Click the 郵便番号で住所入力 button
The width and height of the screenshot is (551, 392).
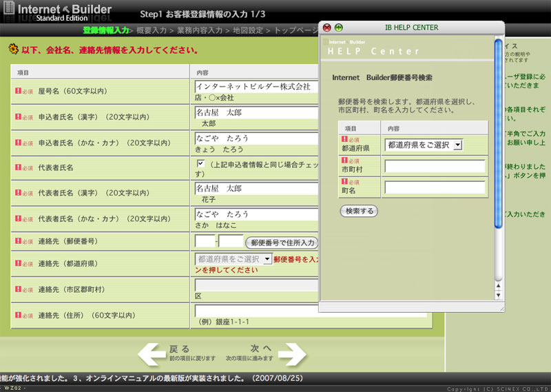click(x=282, y=243)
